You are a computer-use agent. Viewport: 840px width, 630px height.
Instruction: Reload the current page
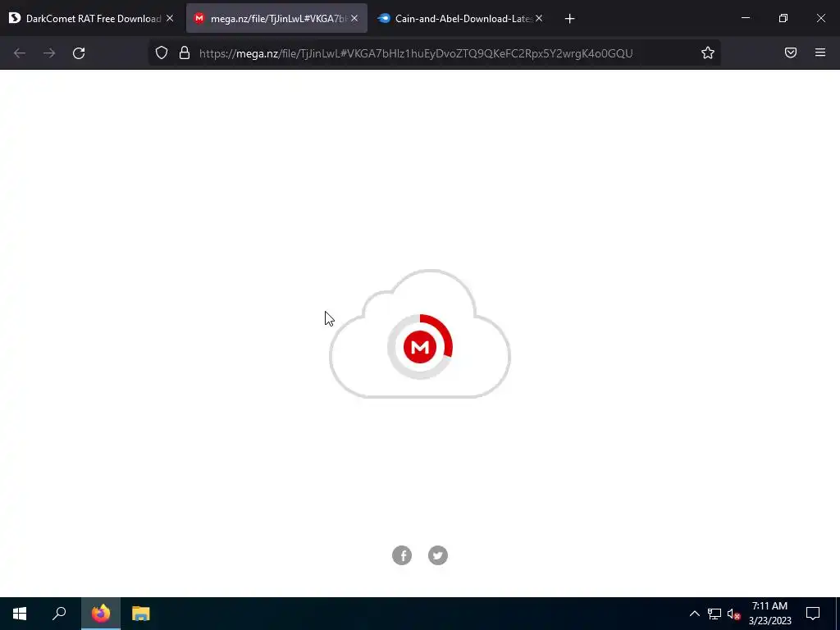(x=79, y=53)
